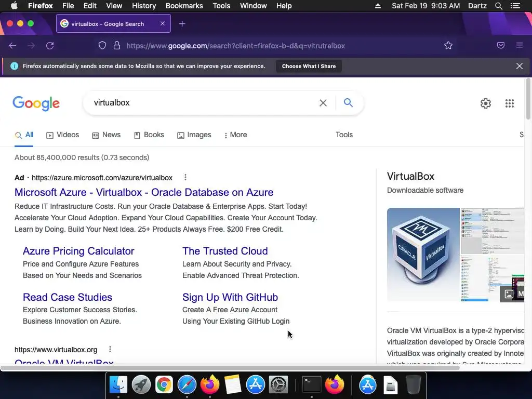Click the padlock site security icon
Image resolution: width=532 pixels, height=399 pixels.
117,46
